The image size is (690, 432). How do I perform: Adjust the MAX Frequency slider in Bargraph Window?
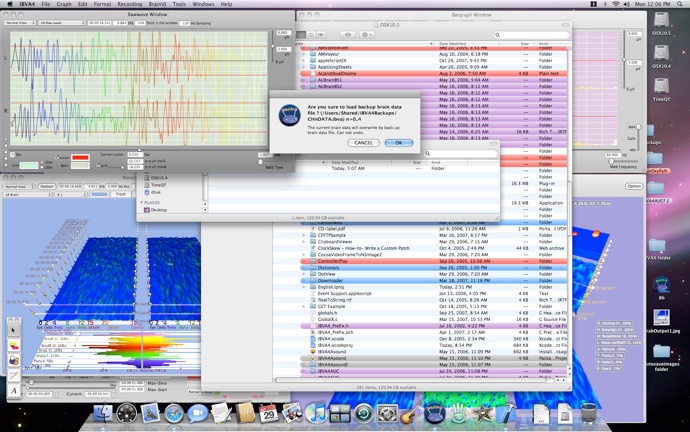(x=612, y=161)
